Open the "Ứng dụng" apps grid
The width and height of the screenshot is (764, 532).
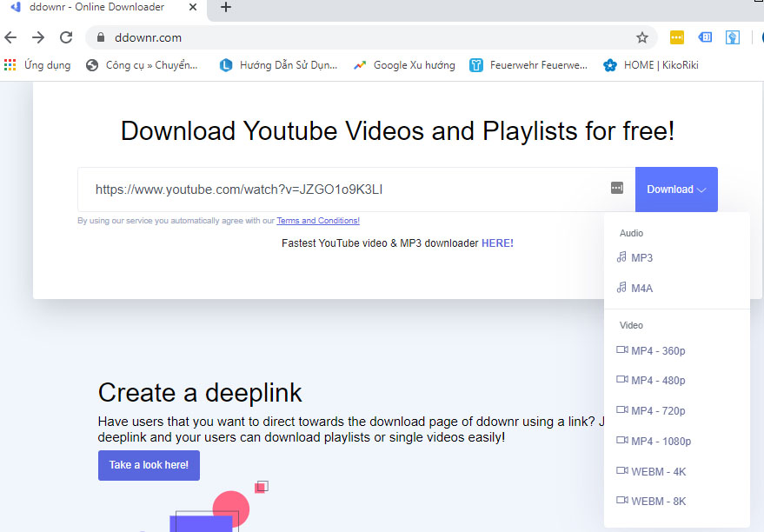coord(35,64)
